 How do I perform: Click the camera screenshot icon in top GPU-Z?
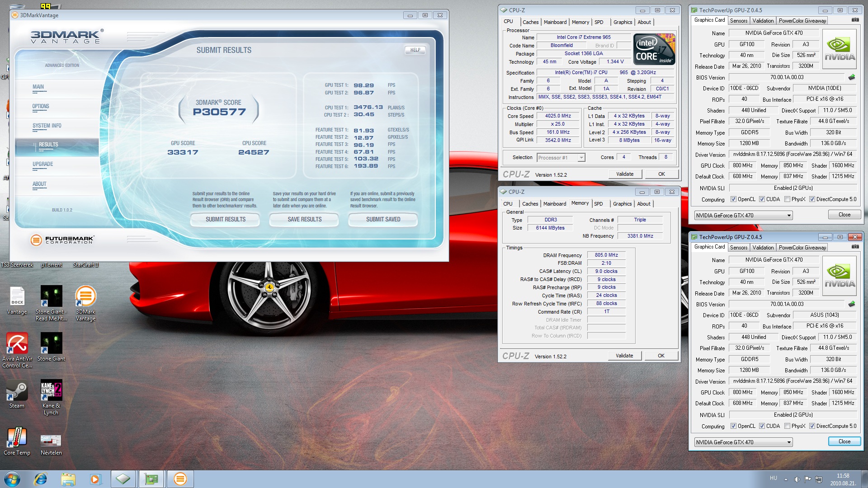coord(855,20)
